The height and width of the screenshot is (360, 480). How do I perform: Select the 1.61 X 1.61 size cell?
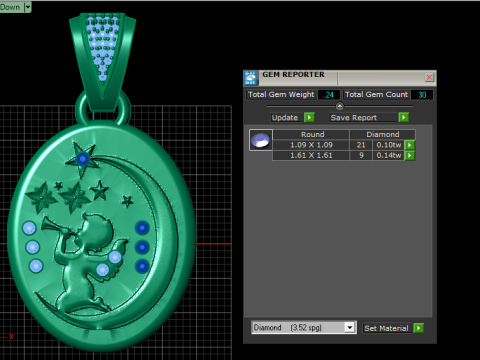pos(311,155)
